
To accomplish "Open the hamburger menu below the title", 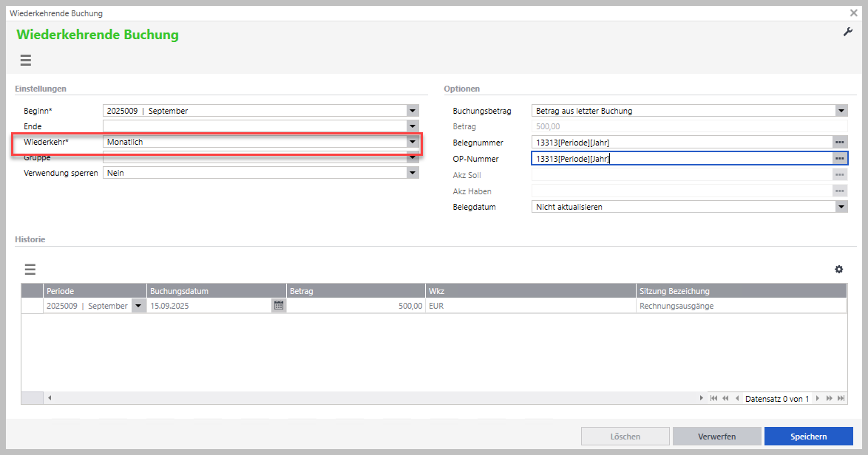I will [x=26, y=61].
